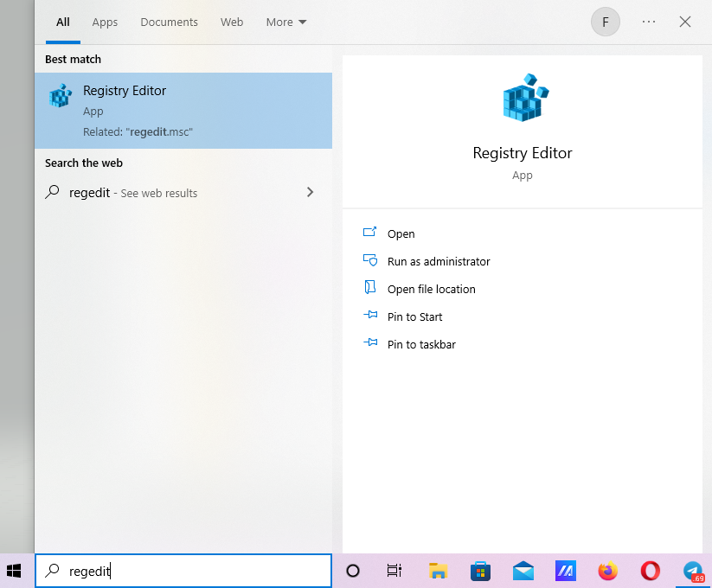Image resolution: width=712 pixels, height=588 pixels.
Task: Switch to the Documents tab
Action: (x=169, y=22)
